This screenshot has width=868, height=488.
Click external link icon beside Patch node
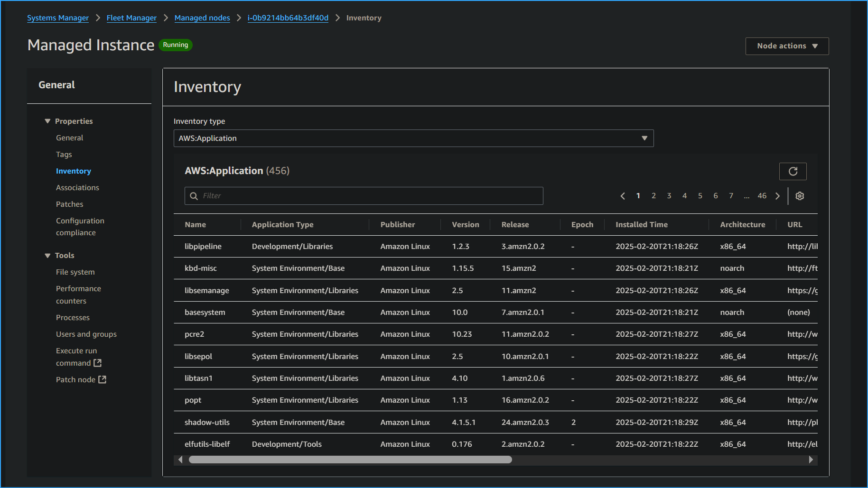point(102,379)
